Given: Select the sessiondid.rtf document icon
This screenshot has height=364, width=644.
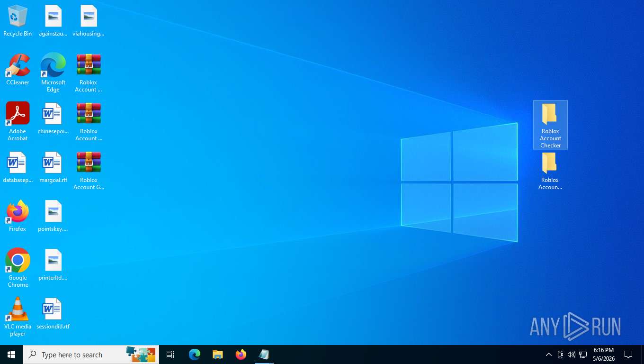Looking at the screenshot, I should (53, 314).
